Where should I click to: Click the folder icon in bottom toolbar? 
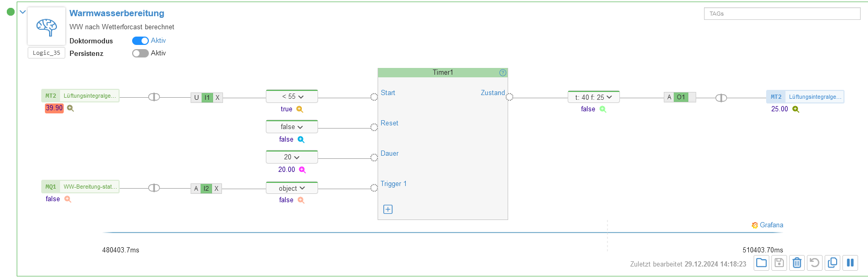click(761, 263)
